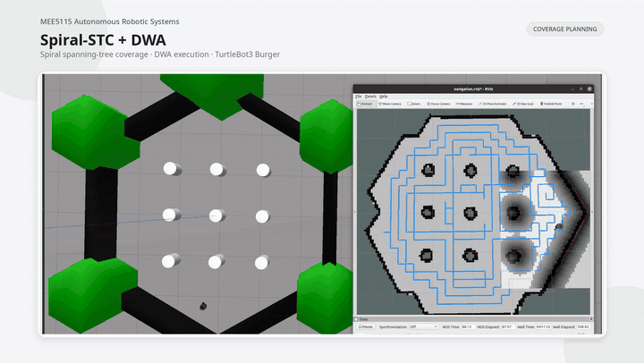Click the blue minus remove-tool icon
The width and height of the screenshot is (644, 363).
coord(581,104)
